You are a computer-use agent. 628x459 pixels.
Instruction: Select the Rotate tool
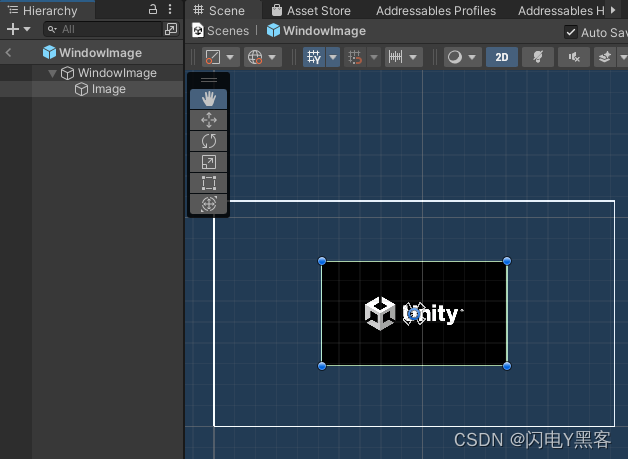pyautogui.click(x=208, y=141)
